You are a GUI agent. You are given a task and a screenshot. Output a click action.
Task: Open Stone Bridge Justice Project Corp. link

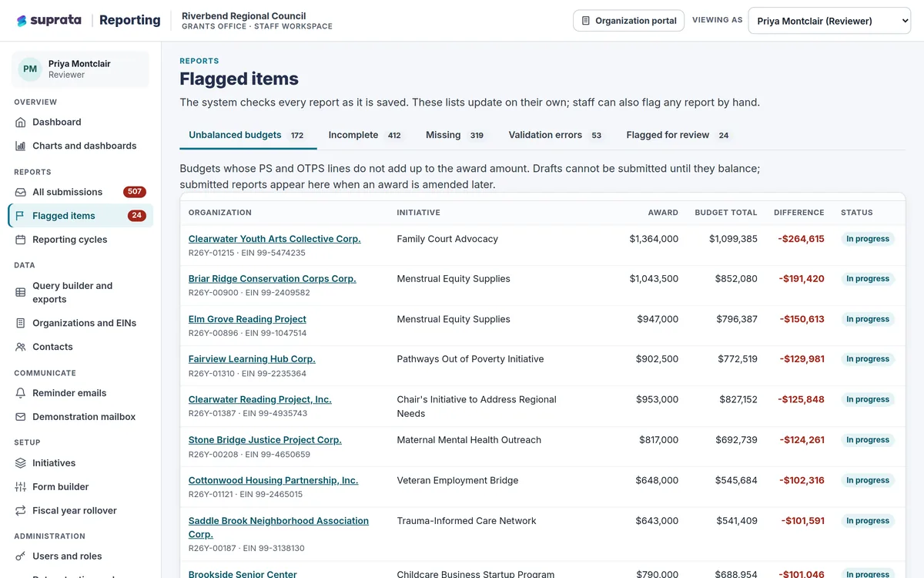(265, 440)
